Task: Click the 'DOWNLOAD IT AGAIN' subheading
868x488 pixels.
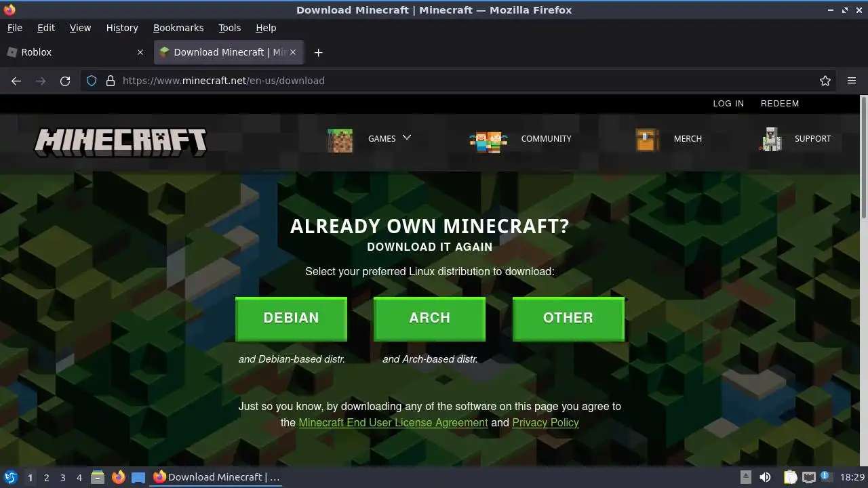Action: click(430, 247)
